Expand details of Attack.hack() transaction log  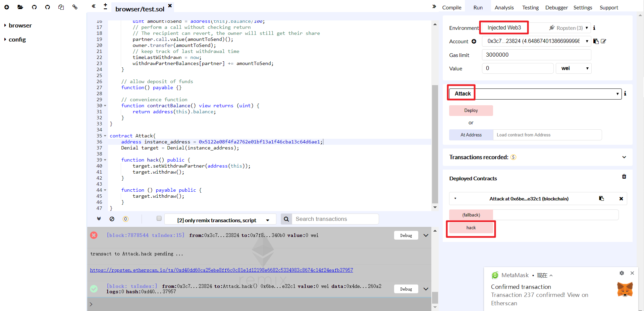[426, 289]
